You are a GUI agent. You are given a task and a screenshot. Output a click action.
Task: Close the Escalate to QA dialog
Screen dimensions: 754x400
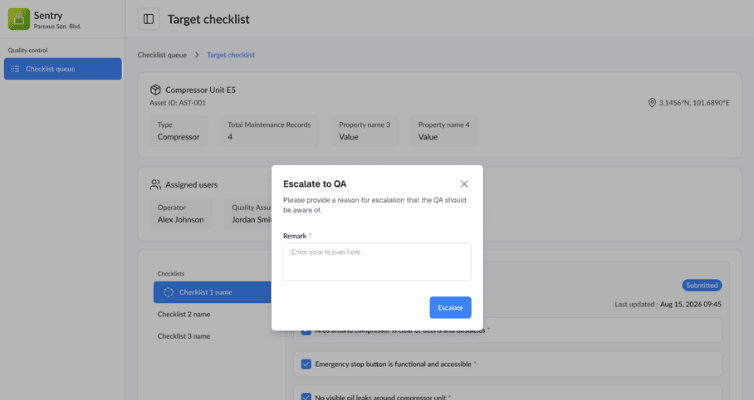point(464,184)
